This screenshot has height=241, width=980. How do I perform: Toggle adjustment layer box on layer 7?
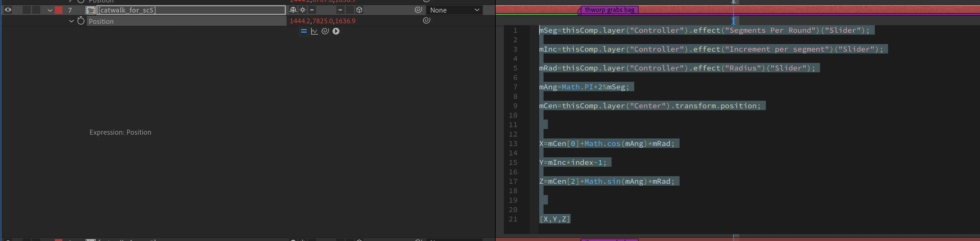tap(350, 10)
